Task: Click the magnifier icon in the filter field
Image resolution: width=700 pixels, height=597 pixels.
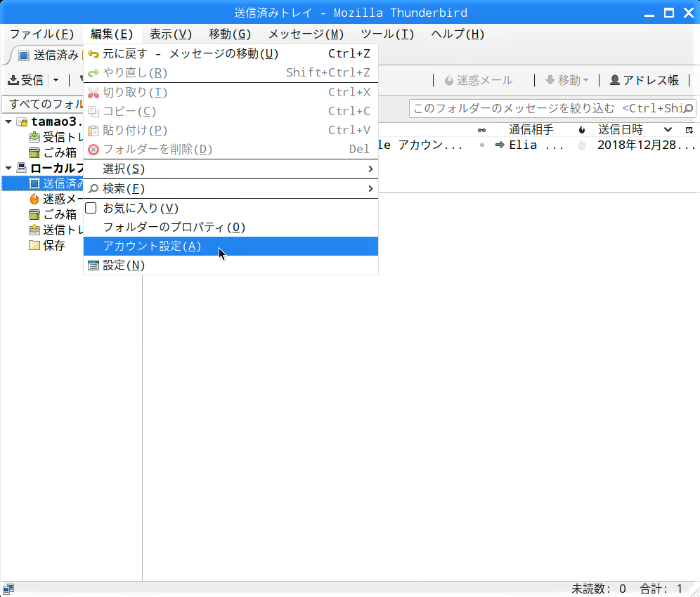Action: [688, 108]
